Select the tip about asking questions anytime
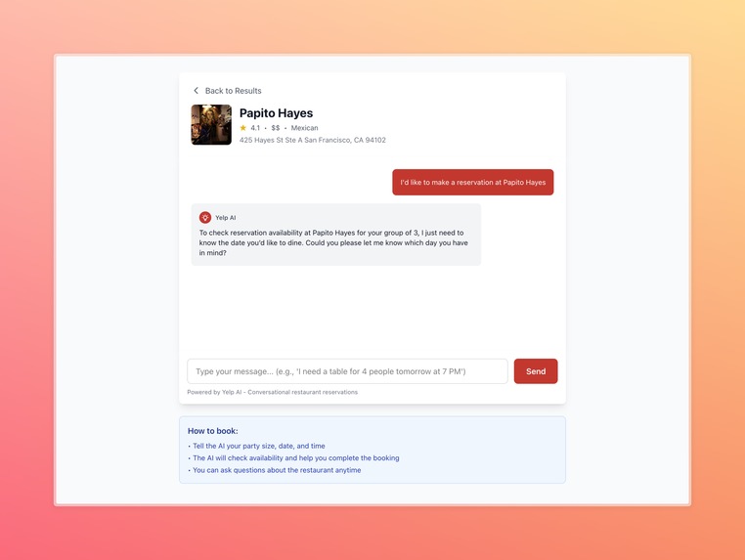Image resolution: width=745 pixels, height=560 pixels. point(275,470)
